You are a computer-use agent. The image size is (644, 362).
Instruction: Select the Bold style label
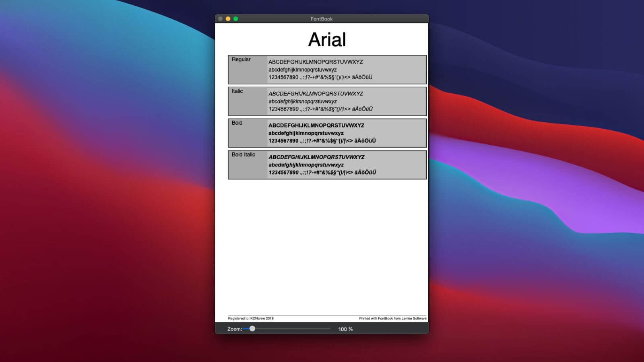237,123
